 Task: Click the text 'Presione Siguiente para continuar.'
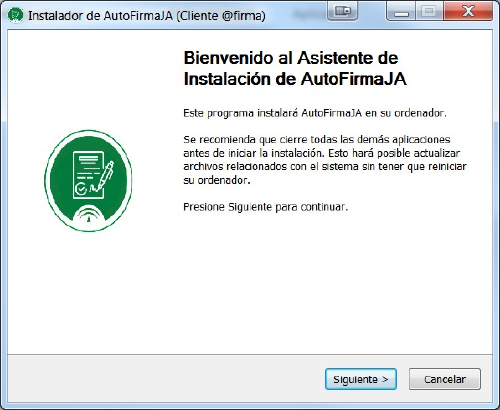click(266, 207)
